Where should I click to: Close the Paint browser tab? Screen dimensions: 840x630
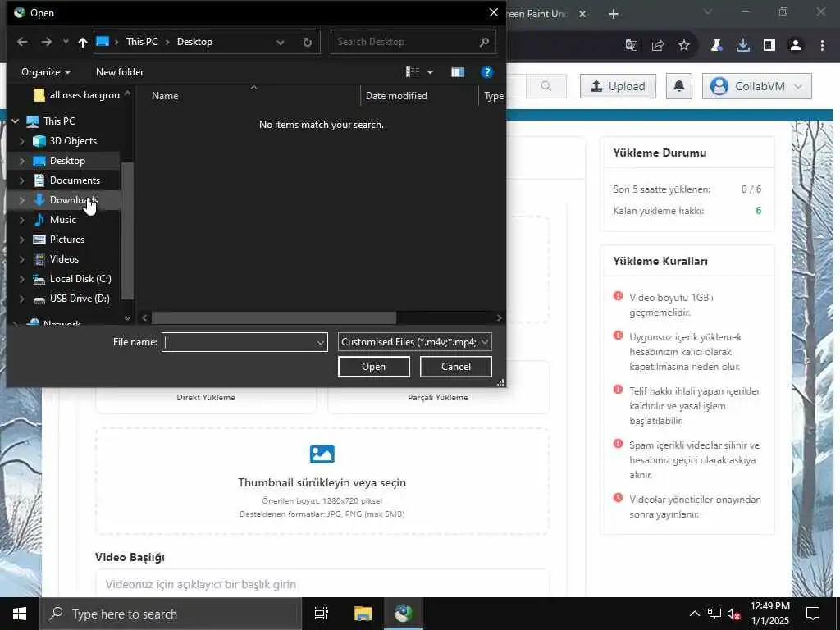click(x=583, y=14)
